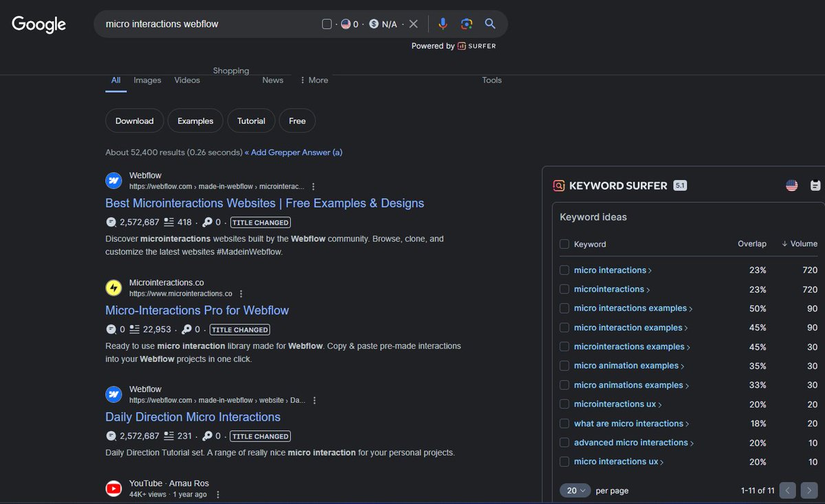The height and width of the screenshot is (504, 825).
Task: Change country via Keyword Surfer flag icon
Action: pos(792,186)
